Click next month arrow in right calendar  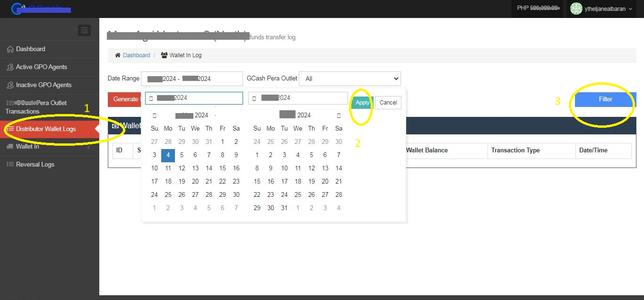tap(339, 115)
